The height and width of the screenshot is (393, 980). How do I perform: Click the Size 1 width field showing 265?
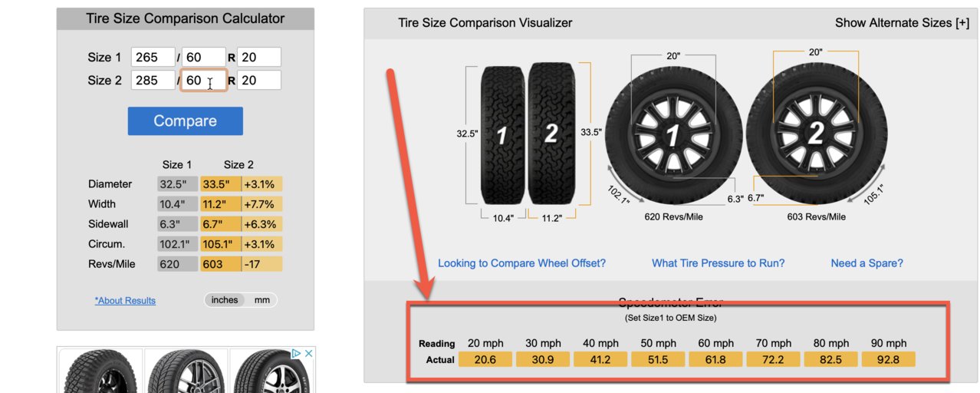[153, 58]
